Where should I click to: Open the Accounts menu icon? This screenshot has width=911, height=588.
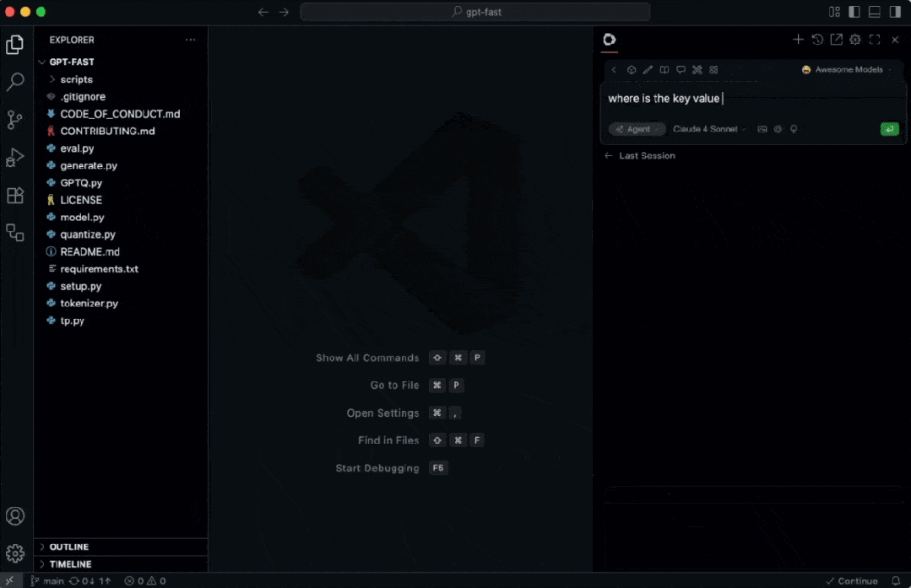coord(15,516)
